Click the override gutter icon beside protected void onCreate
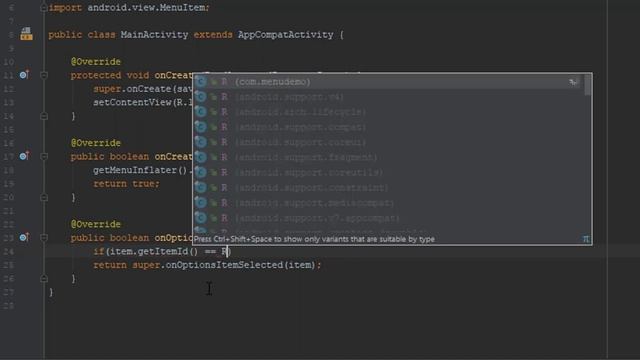The image size is (640, 360). (x=24, y=75)
